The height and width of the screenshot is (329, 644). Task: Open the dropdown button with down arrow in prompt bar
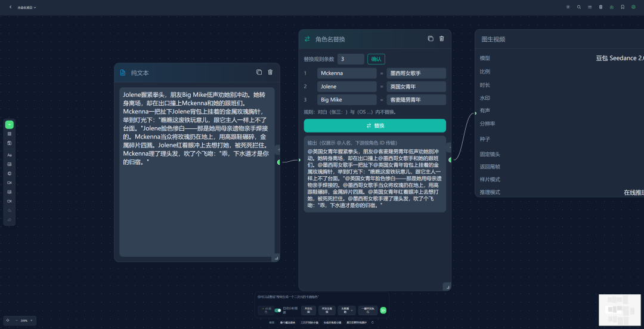346,310
